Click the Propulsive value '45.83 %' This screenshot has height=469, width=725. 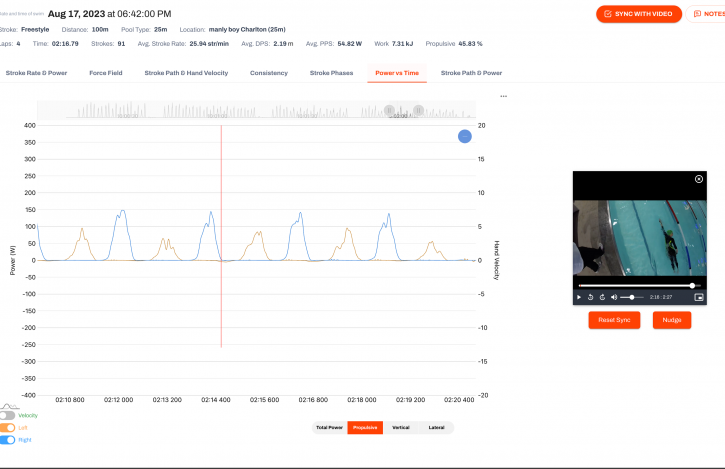click(470, 44)
